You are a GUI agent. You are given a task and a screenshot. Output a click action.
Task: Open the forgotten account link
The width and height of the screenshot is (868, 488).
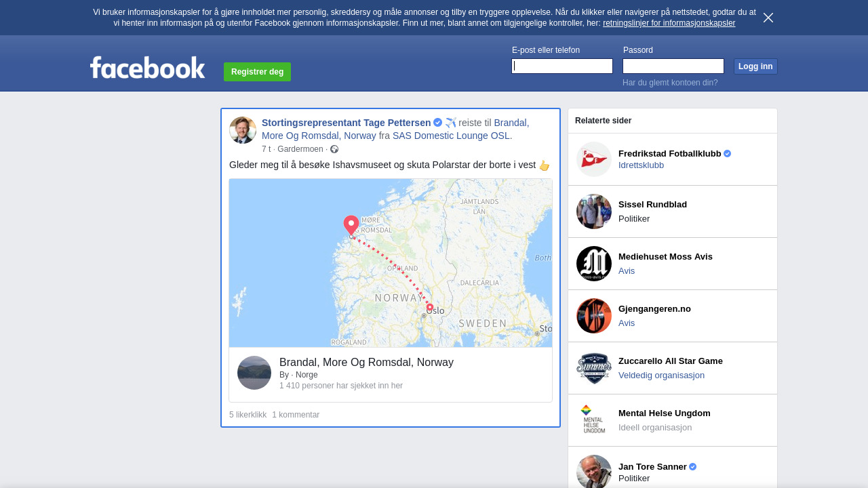point(670,83)
